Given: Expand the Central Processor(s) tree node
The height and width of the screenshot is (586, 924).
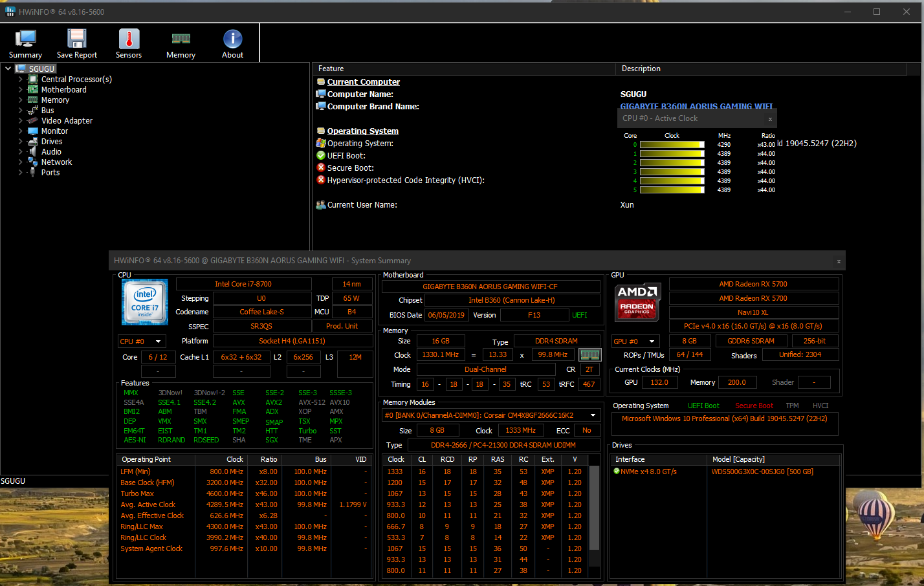Looking at the screenshot, I should (x=20, y=80).
